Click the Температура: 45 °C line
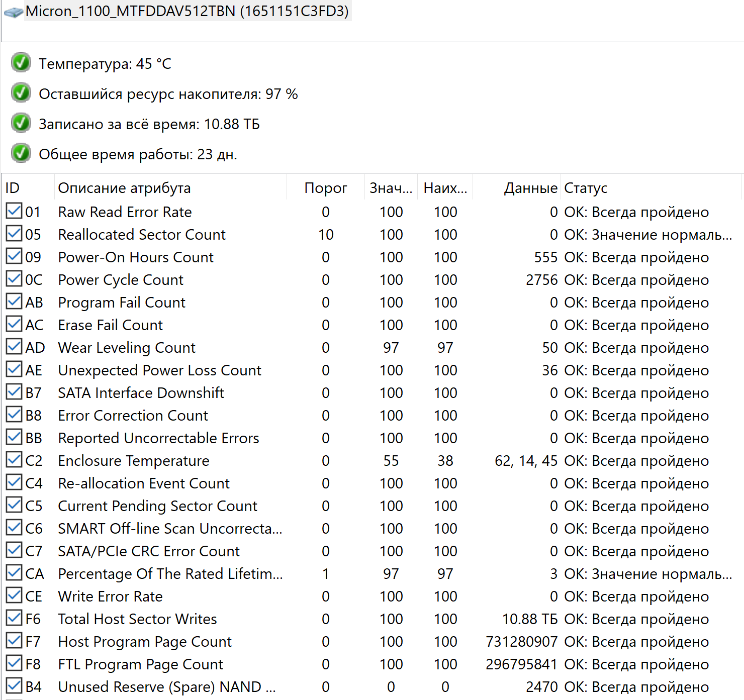This screenshot has height=700, width=744. (105, 64)
